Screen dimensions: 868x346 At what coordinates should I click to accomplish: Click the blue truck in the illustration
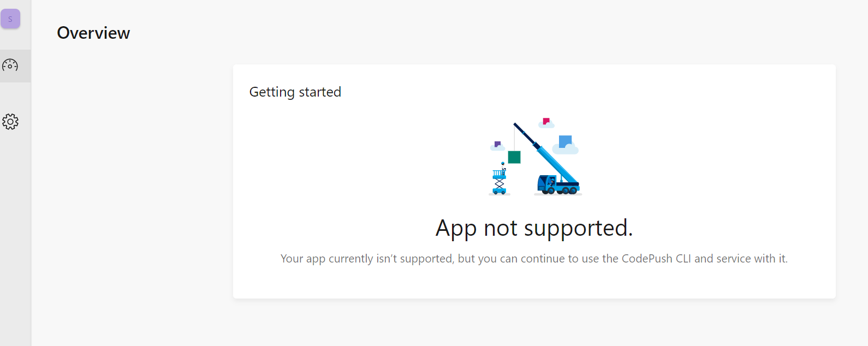coord(557,186)
